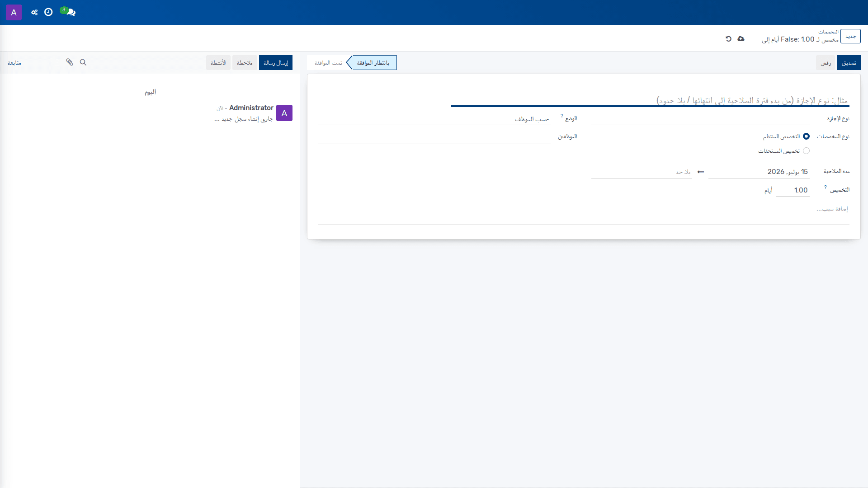Click validity start date 15 يوليو 2026
The height and width of the screenshot is (488, 868).
(759, 172)
